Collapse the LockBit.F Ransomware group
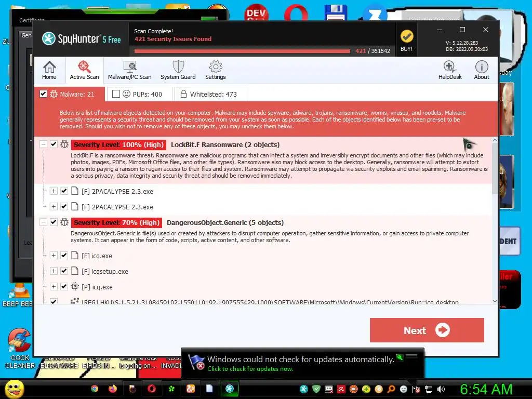532x399 pixels. tap(43, 144)
